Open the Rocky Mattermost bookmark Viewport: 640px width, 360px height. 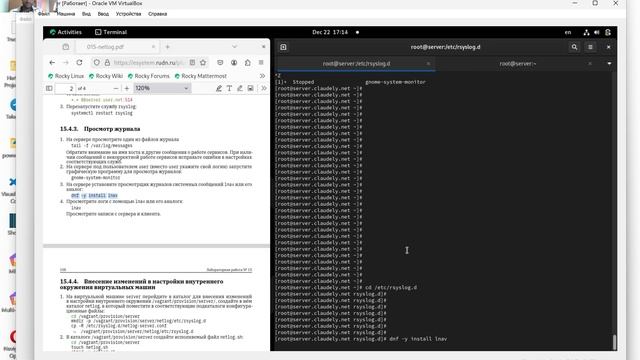(x=200, y=76)
